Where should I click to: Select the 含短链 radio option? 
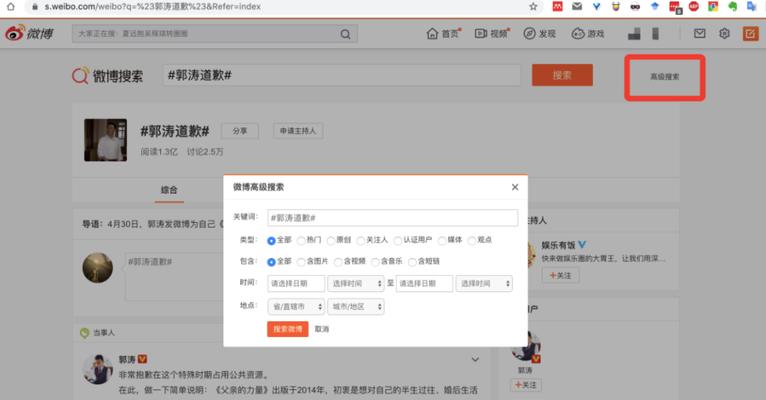(x=412, y=262)
